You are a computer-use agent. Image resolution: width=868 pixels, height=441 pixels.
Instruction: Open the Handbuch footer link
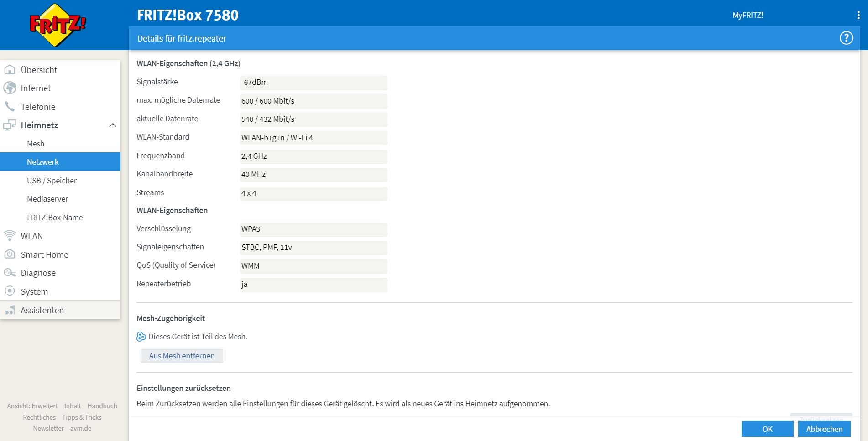tap(102, 406)
